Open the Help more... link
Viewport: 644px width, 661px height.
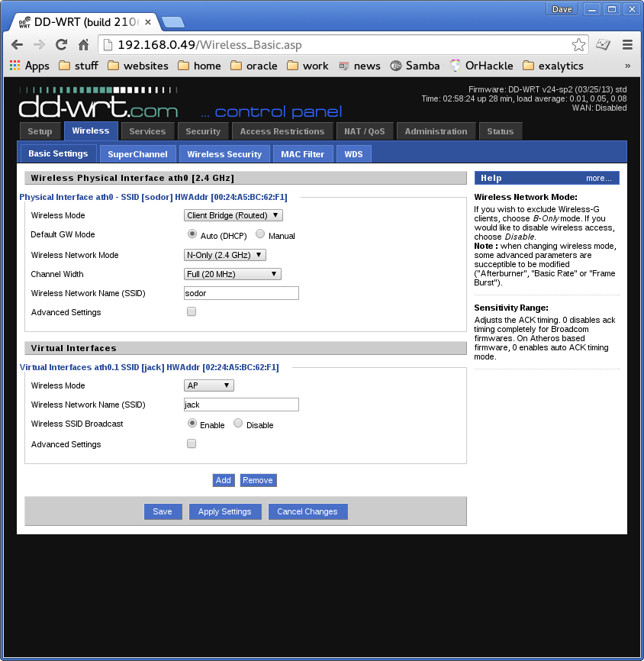tap(598, 178)
